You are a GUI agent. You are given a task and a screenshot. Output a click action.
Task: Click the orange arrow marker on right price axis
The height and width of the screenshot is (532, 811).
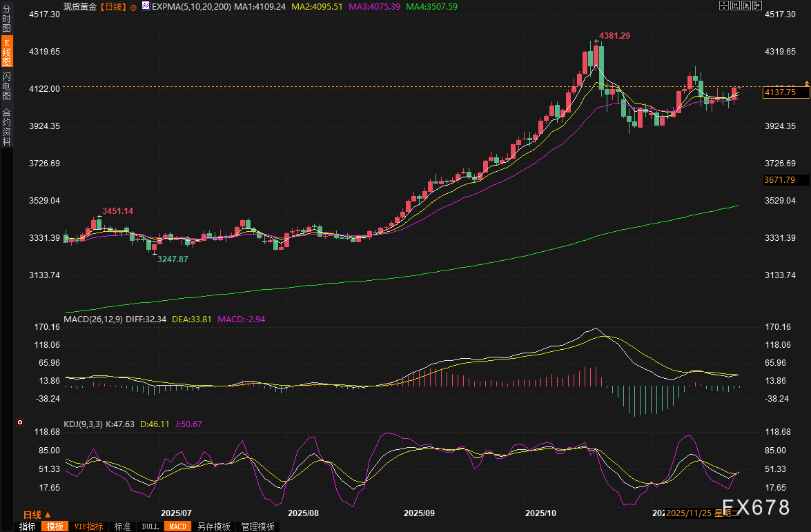pyautogui.click(x=806, y=83)
